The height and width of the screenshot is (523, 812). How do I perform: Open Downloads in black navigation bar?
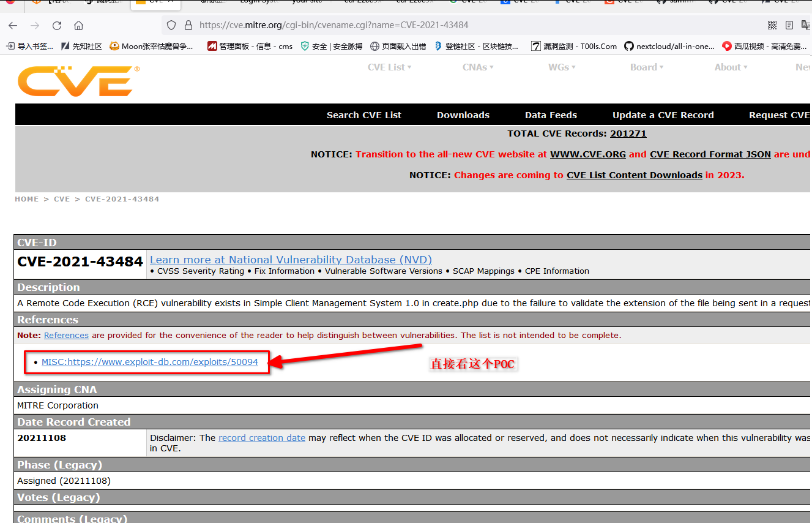(x=463, y=115)
